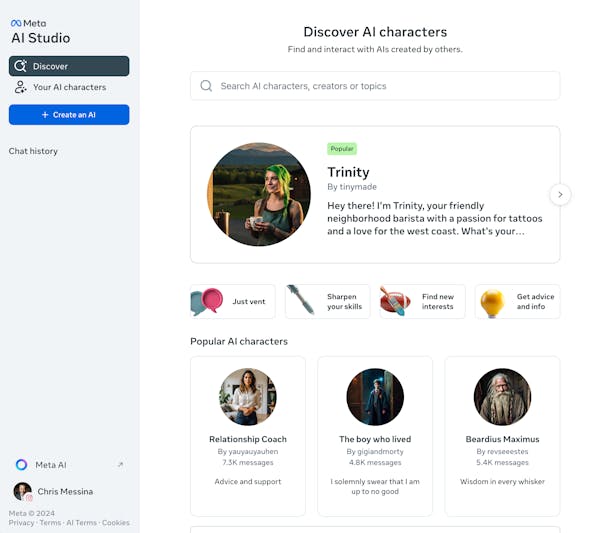Open The boy who lived avatar
The width and height of the screenshot is (600, 533).
(375, 397)
